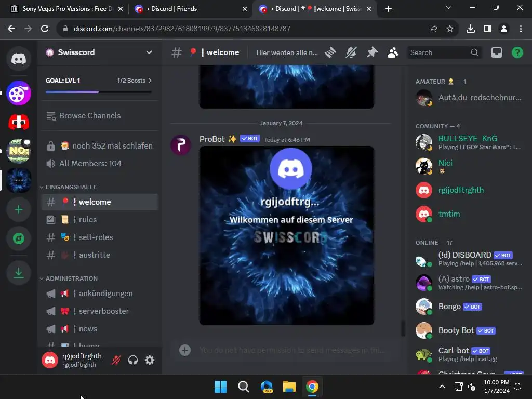
Task: Open a new Chrome tab
Action: click(x=389, y=9)
